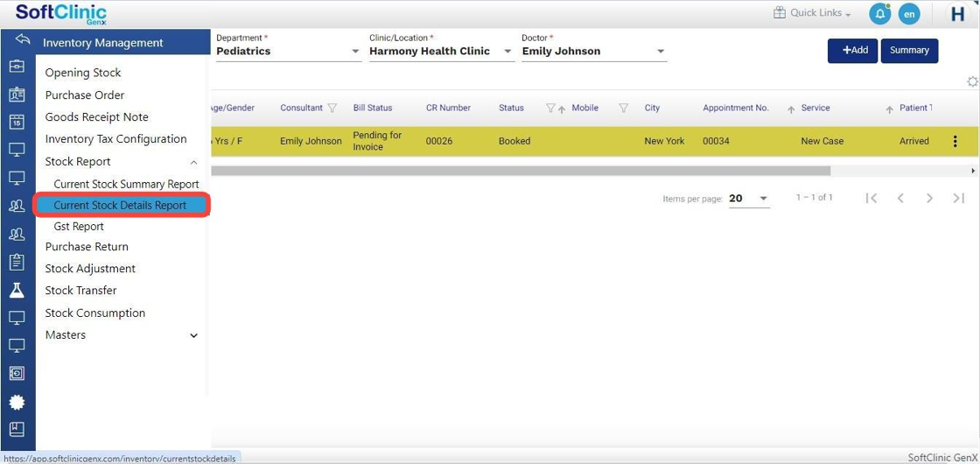Open the Department dropdown showing Pediatrics
The height and width of the screenshot is (464, 980).
point(289,52)
